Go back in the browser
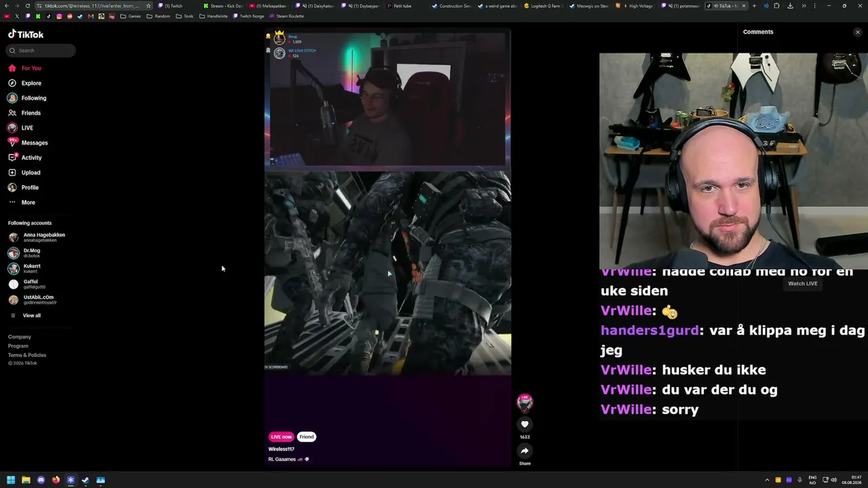The image size is (868, 488). 6,6
